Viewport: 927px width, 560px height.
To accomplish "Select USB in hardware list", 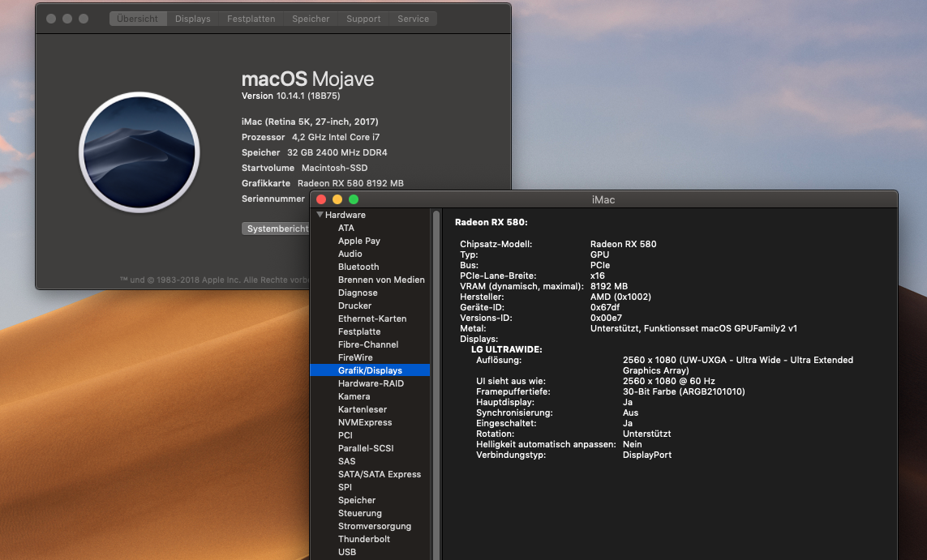I will pos(347,552).
